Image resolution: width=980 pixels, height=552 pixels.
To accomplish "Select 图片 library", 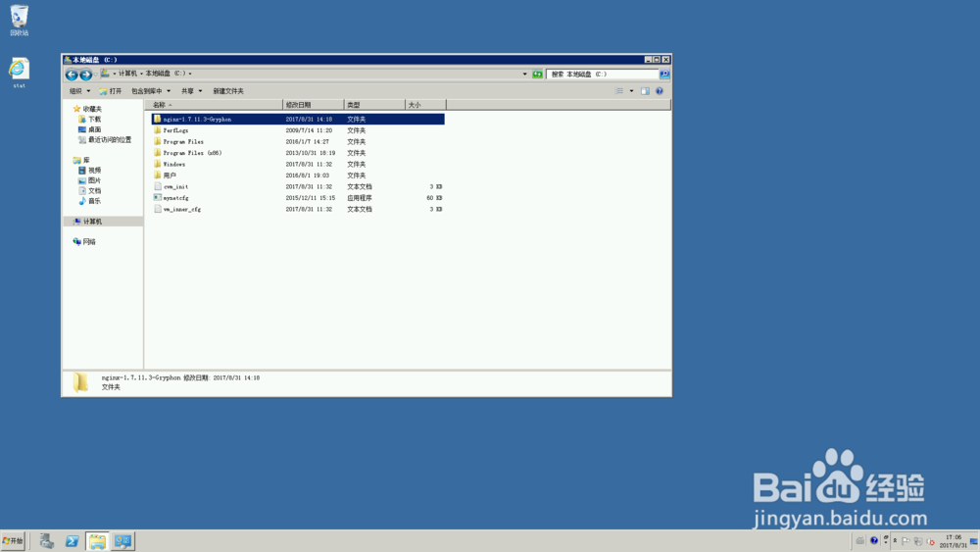I will [x=89, y=180].
